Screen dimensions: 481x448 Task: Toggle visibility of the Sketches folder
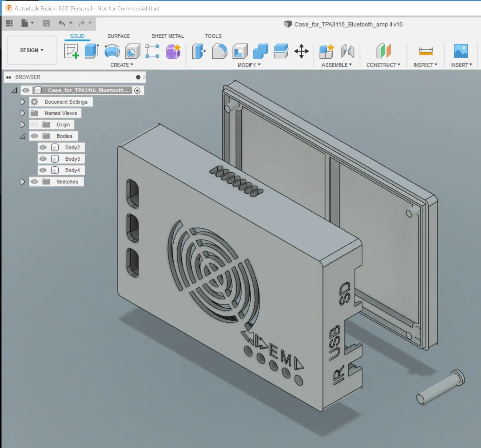tap(34, 182)
